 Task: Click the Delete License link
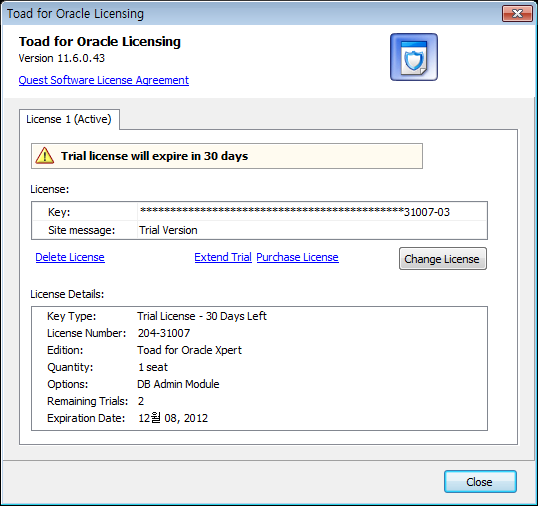[70, 257]
